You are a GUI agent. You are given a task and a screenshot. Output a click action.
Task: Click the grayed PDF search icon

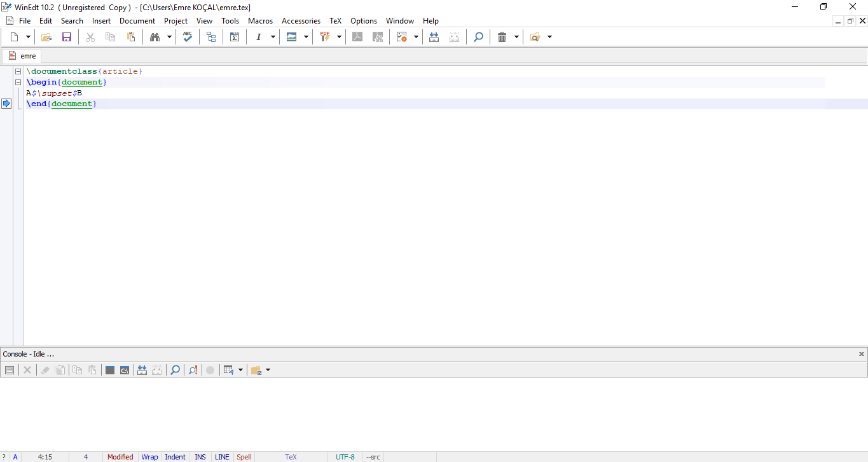point(378,37)
